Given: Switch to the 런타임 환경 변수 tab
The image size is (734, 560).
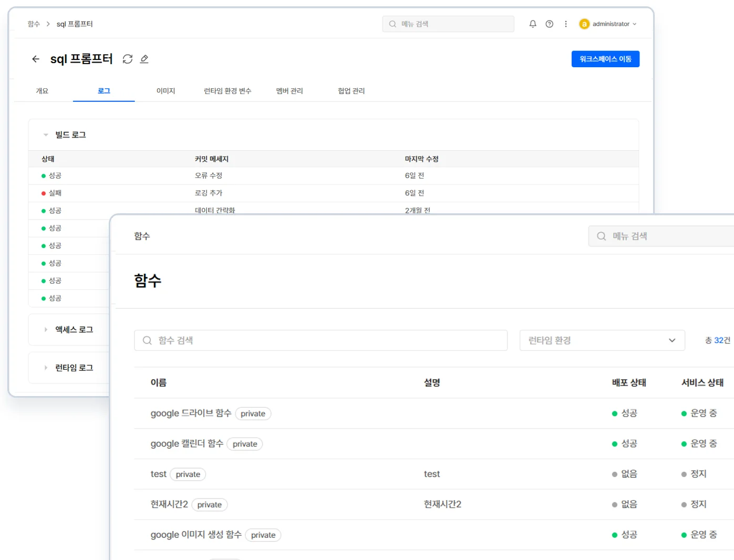Looking at the screenshot, I should [228, 91].
